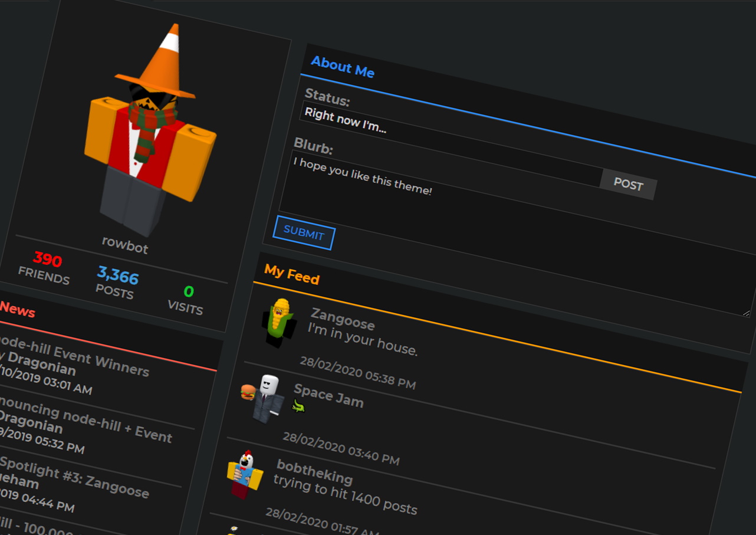
Task: Click the post text "I'm in your house."
Action: coord(363,340)
